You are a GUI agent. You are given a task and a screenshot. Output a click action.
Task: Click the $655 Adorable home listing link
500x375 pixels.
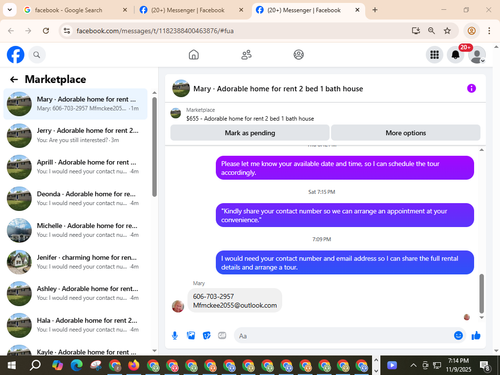pyautogui.click(x=250, y=119)
